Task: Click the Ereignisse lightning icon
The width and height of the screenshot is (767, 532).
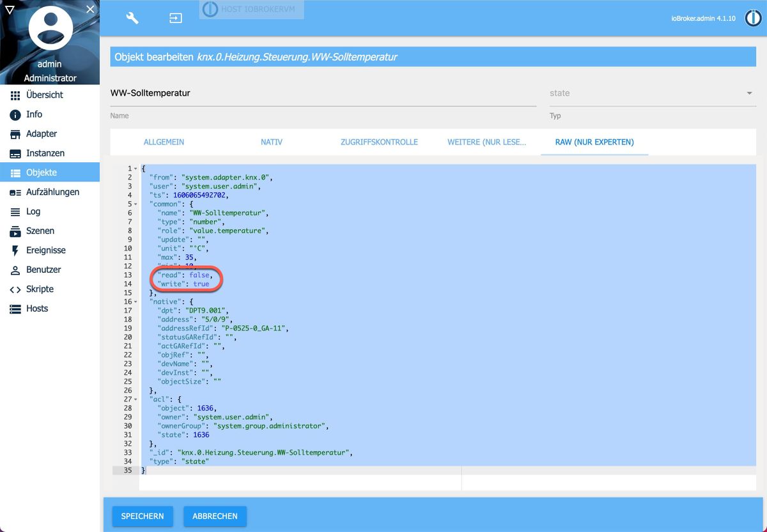Action: coord(15,250)
